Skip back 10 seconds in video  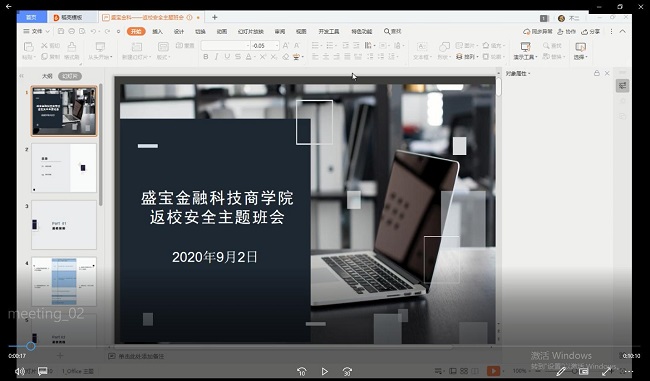[x=302, y=371]
